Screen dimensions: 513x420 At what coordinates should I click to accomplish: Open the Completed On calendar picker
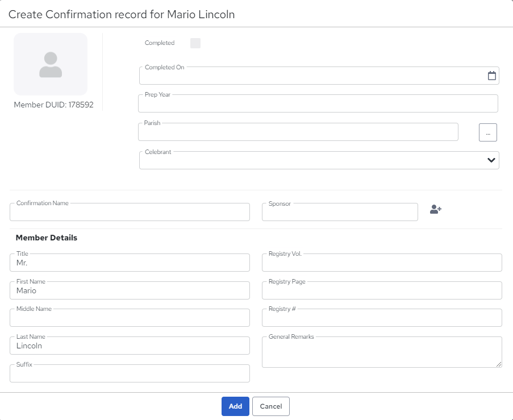491,76
